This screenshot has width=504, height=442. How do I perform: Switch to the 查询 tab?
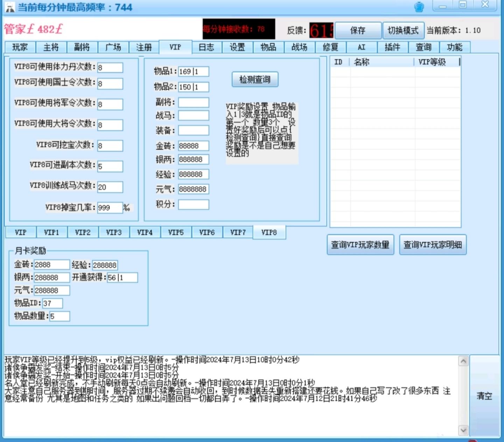click(x=423, y=47)
